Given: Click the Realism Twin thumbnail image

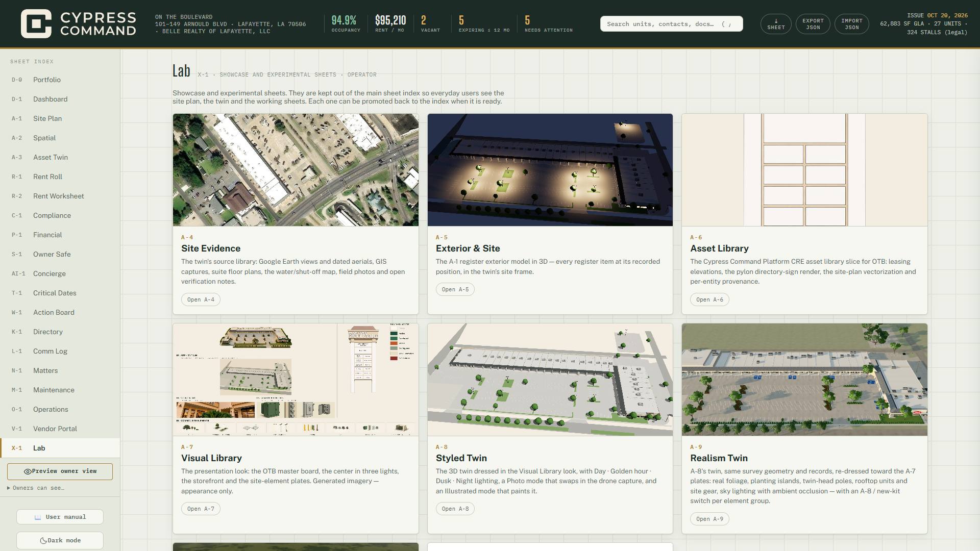Looking at the screenshot, I should click(804, 380).
